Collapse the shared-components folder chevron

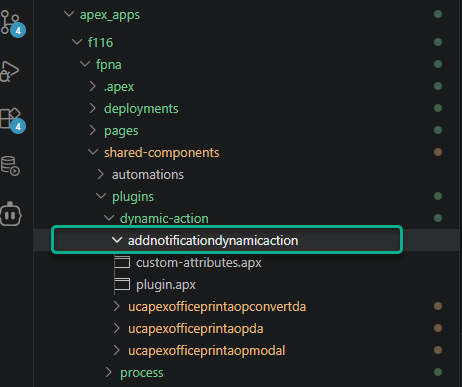[93, 152]
